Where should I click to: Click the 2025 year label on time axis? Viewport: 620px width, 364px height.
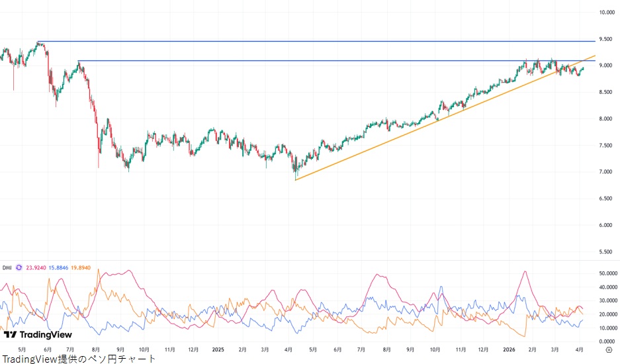click(219, 349)
